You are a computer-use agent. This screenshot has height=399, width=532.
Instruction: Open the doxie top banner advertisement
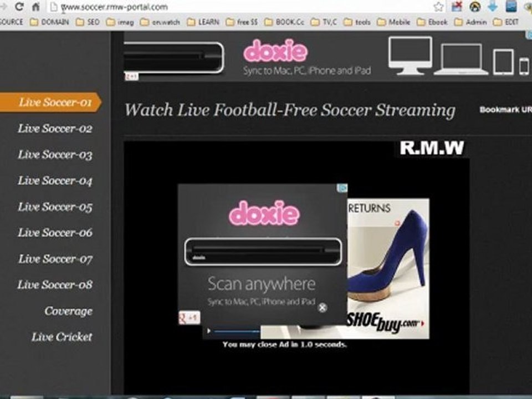click(x=328, y=57)
